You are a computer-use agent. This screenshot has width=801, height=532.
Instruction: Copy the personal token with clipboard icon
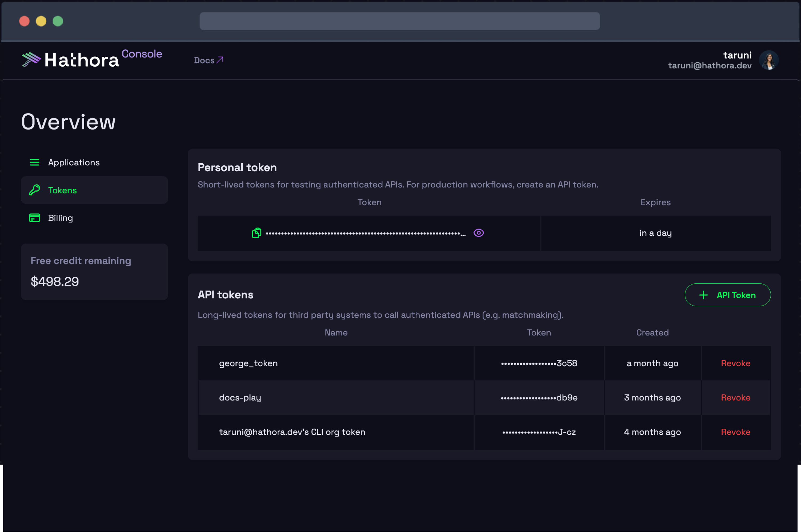click(257, 233)
